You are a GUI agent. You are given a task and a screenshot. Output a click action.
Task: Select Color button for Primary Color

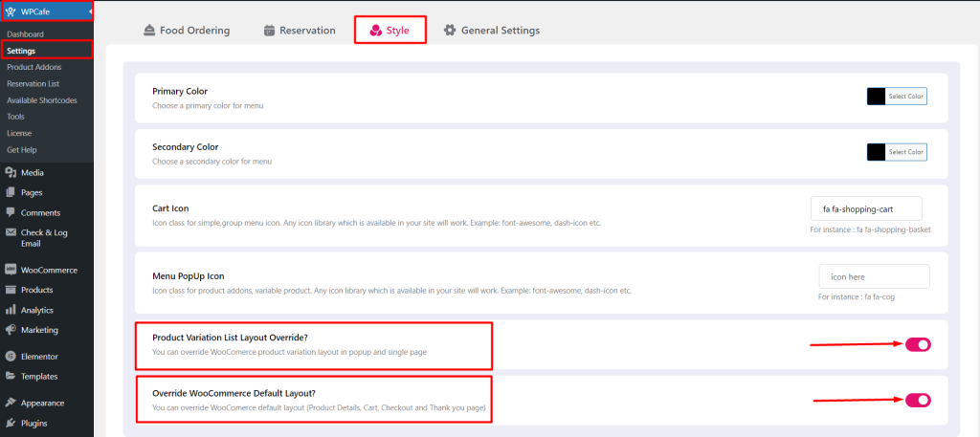[906, 97]
